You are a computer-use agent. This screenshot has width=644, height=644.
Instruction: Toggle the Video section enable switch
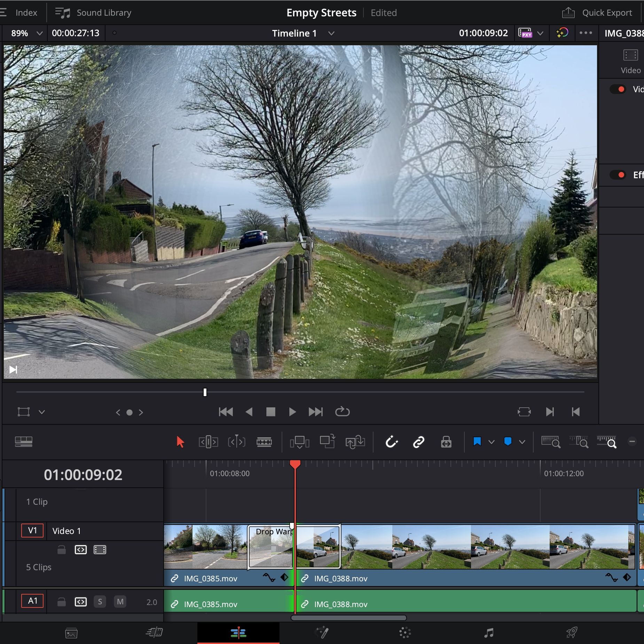click(618, 89)
